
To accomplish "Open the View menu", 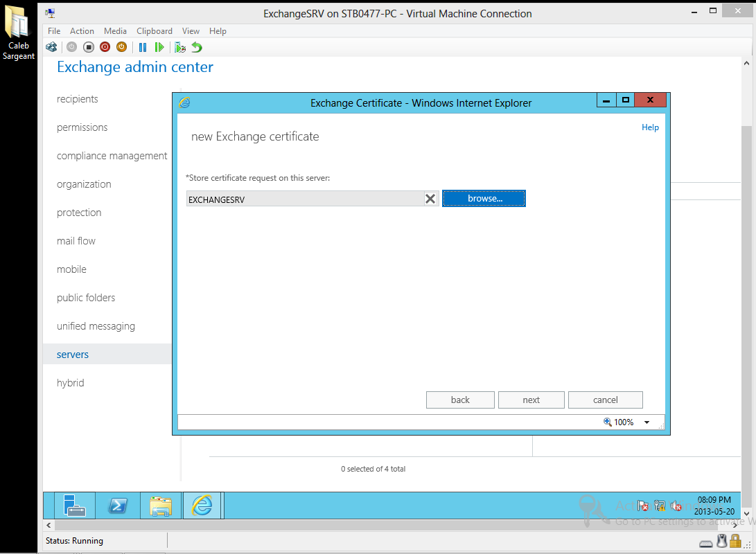I will tap(191, 31).
